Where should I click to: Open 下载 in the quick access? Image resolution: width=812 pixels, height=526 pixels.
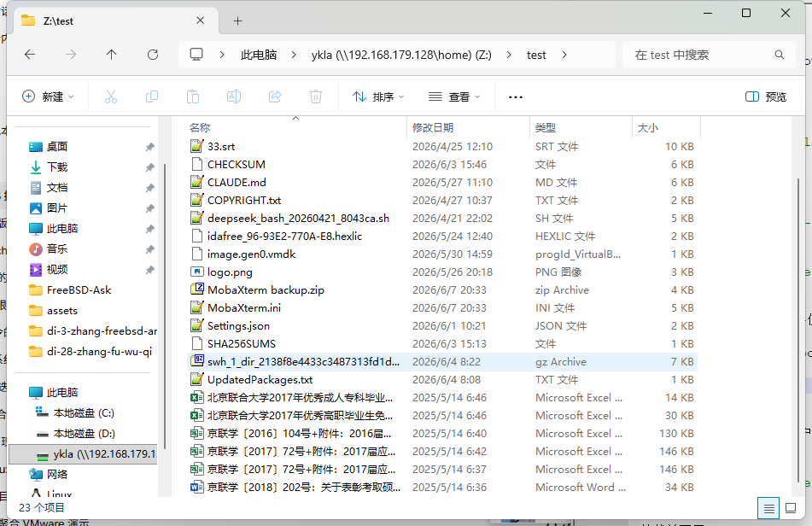point(57,167)
